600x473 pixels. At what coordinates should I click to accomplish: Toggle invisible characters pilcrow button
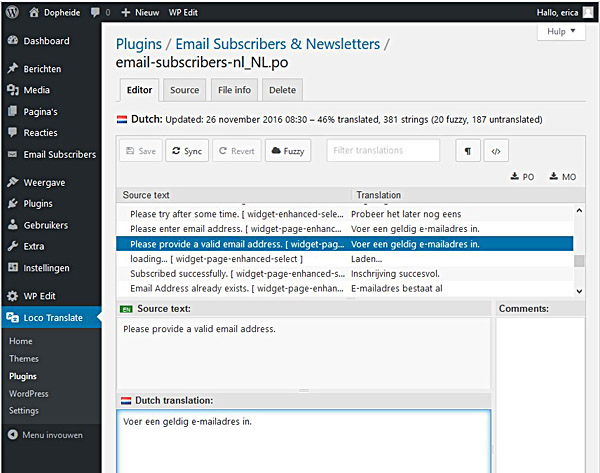point(468,151)
